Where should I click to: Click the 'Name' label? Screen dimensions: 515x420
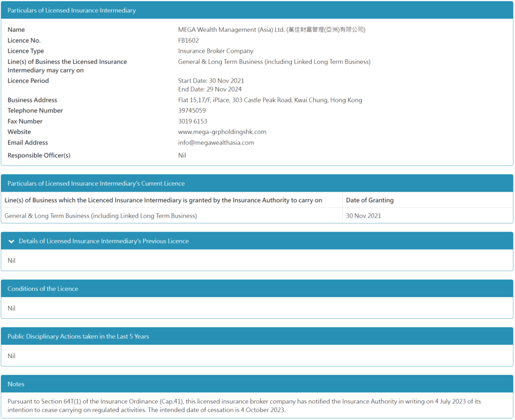16,30
